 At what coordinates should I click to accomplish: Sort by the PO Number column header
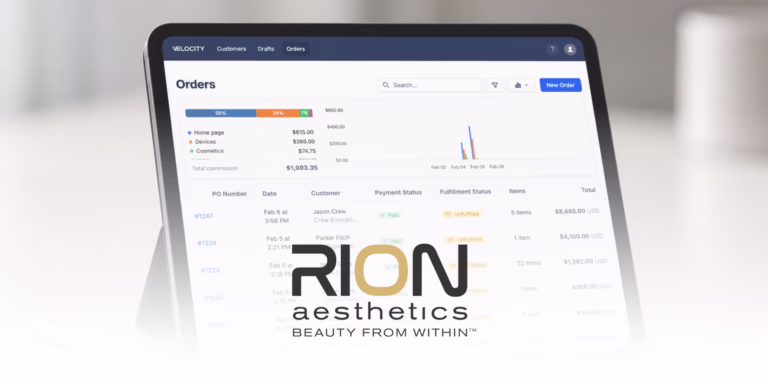[x=229, y=194]
